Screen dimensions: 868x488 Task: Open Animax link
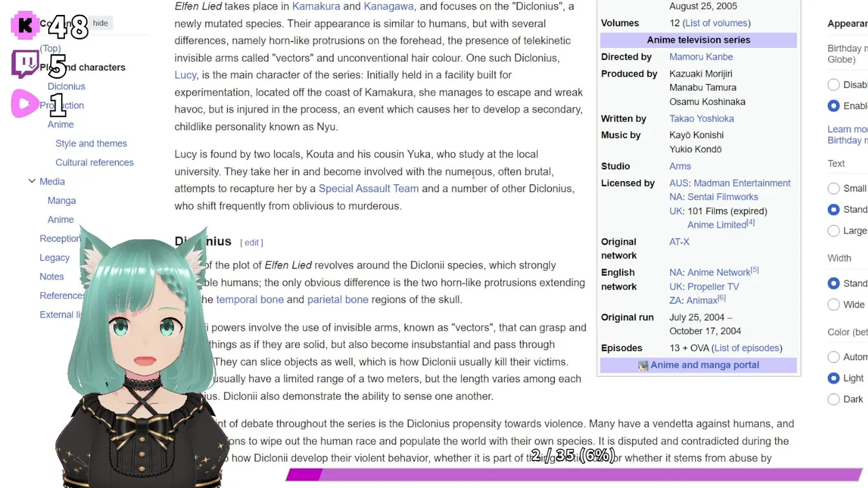[702, 300]
